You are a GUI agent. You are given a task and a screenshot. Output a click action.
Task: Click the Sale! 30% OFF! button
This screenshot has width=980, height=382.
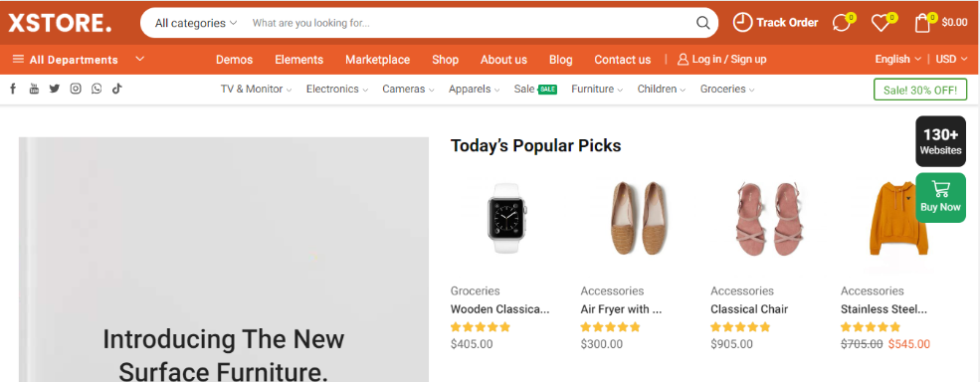click(920, 90)
